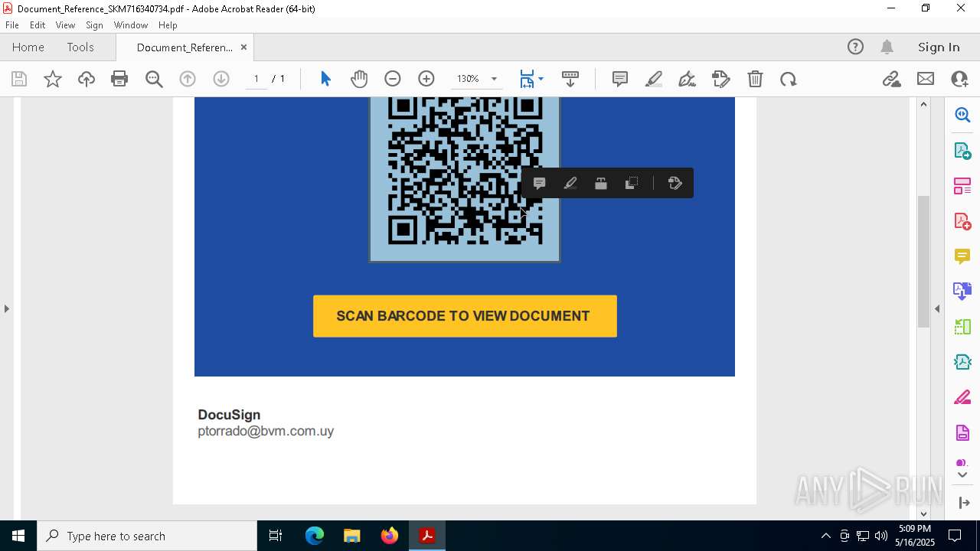Delete with the trash icon
Image resolution: width=980 pixels, height=551 pixels.
point(755,79)
